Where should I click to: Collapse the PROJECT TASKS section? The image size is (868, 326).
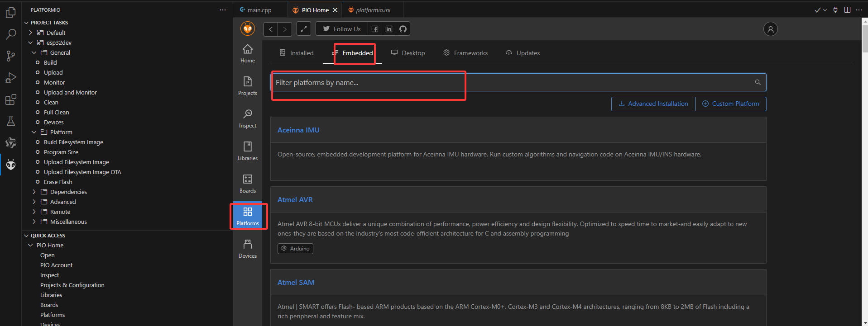pos(26,23)
